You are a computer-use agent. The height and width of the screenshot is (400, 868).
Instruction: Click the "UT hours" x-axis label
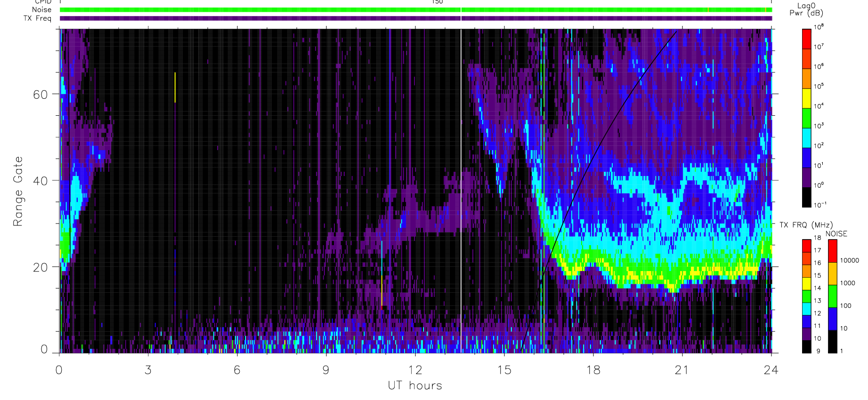(x=415, y=385)
